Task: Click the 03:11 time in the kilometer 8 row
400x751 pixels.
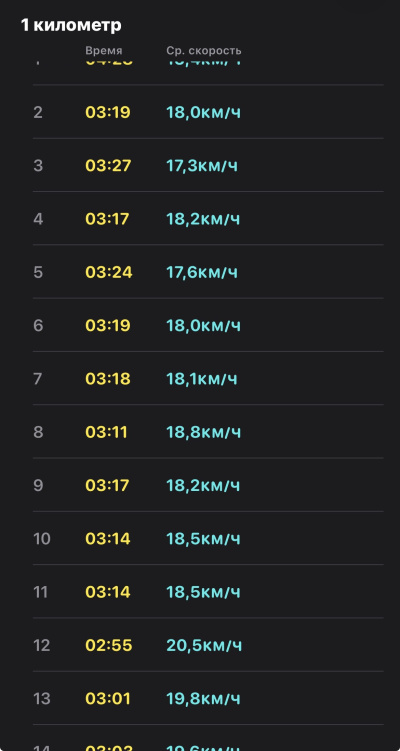Action: [x=106, y=432]
